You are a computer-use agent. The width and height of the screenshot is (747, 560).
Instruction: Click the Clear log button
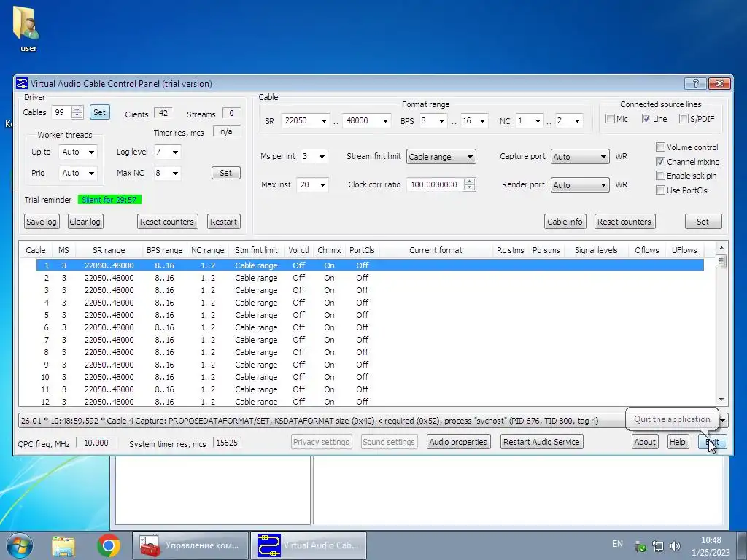point(85,222)
